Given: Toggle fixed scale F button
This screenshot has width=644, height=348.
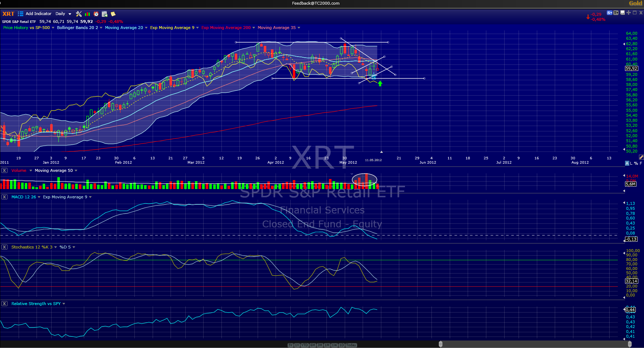Looking at the screenshot, I should click(641, 163).
